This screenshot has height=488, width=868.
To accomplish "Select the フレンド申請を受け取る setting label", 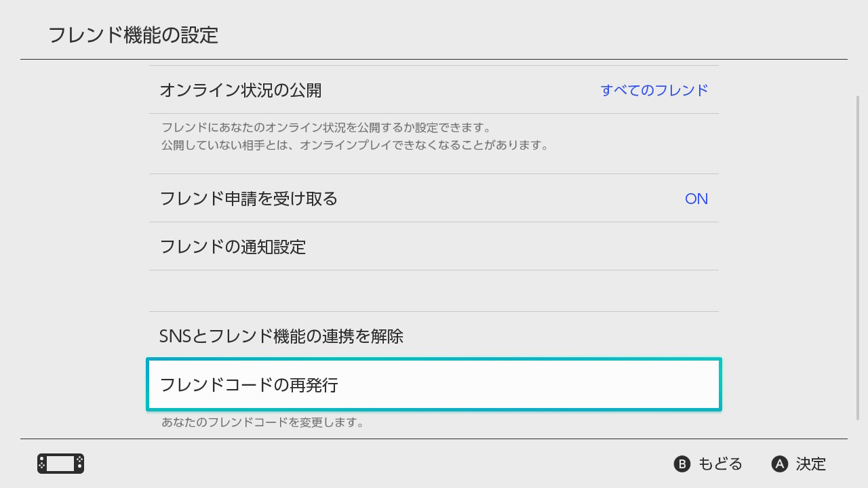I will coord(249,199).
